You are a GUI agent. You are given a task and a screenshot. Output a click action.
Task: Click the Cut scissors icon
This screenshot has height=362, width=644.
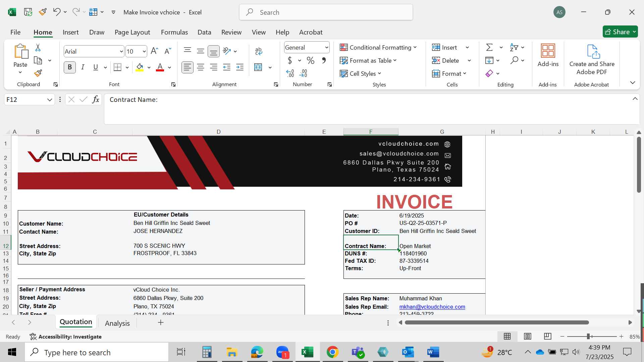[x=38, y=48]
